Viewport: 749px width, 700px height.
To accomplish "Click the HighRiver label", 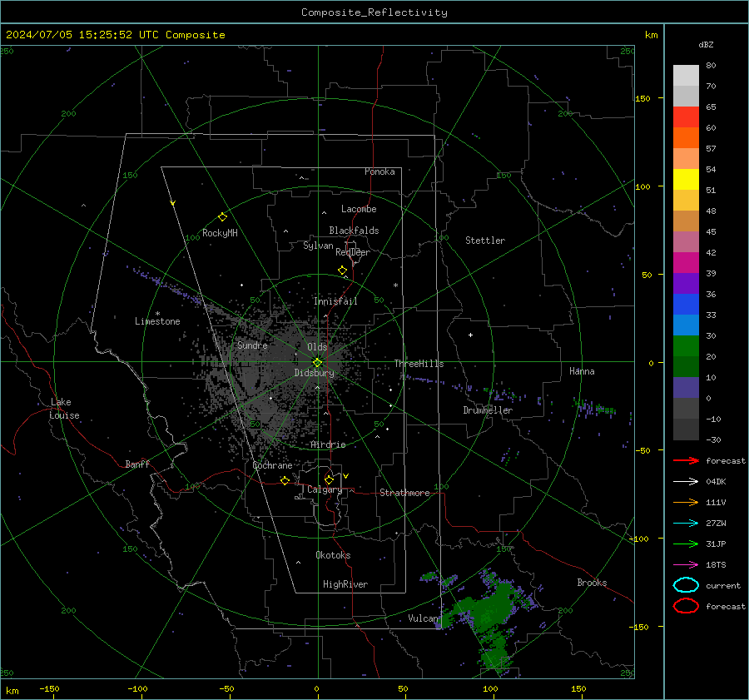I will [x=345, y=584].
